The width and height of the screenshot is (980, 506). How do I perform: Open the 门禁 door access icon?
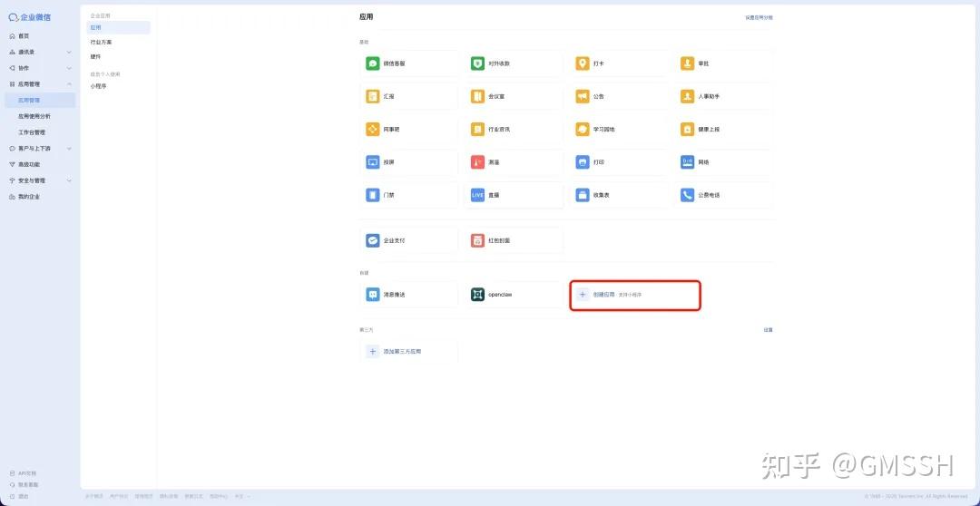pyautogui.click(x=373, y=195)
